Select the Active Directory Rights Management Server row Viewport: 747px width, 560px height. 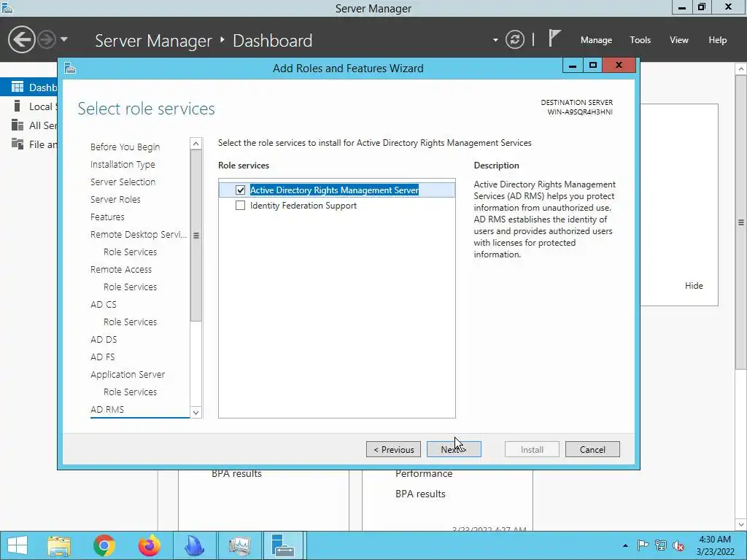337,190
